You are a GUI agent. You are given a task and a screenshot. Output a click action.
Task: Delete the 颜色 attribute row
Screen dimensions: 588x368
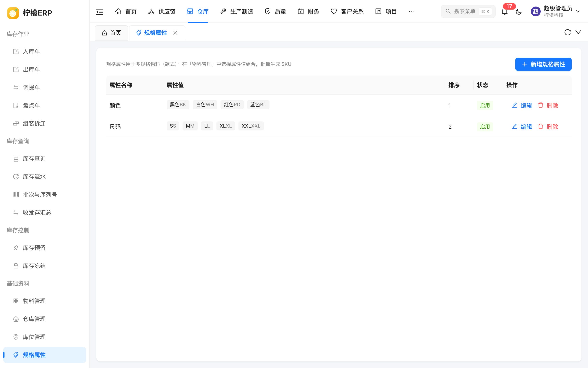548,105
